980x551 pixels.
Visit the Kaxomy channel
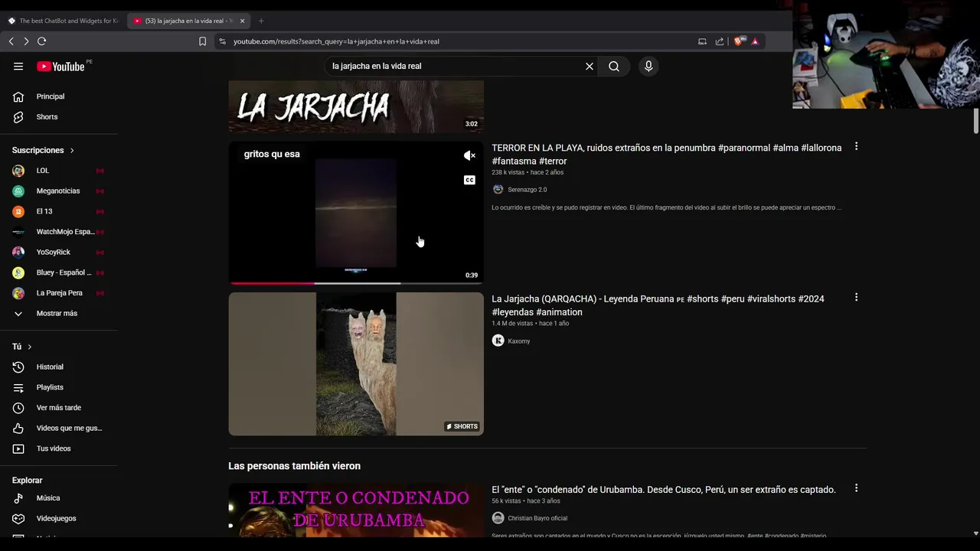point(518,341)
